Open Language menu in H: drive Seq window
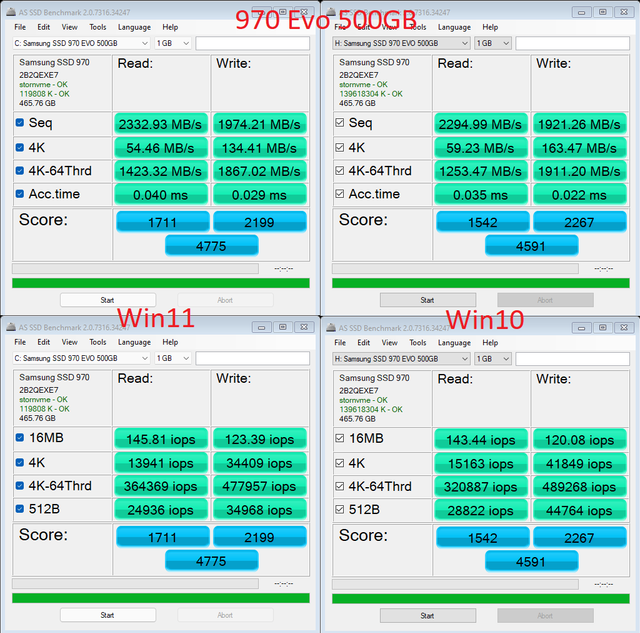The width and height of the screenshot is (640, 633). pos(454,27)
